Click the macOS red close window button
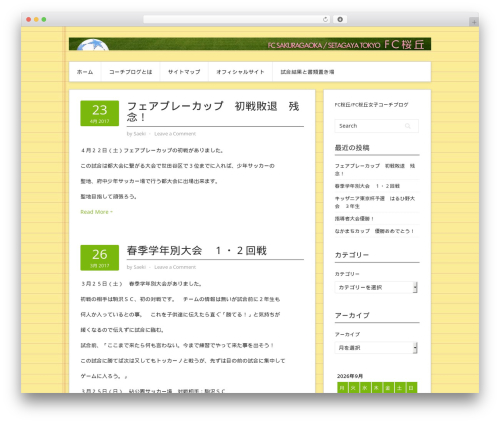 (29, 20)
